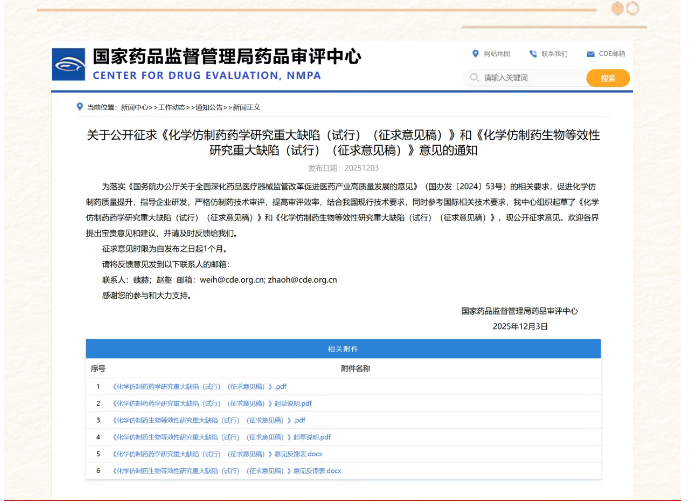Go to 通知公告 in breadcrumb
Screen dimensions: 691x502
coord(210,107)
